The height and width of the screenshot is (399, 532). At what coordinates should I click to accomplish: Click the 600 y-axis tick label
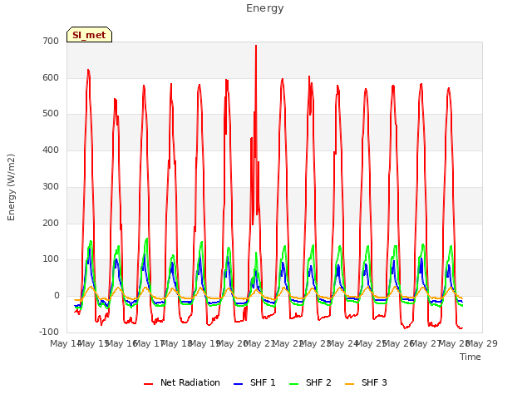pos(51,77)
